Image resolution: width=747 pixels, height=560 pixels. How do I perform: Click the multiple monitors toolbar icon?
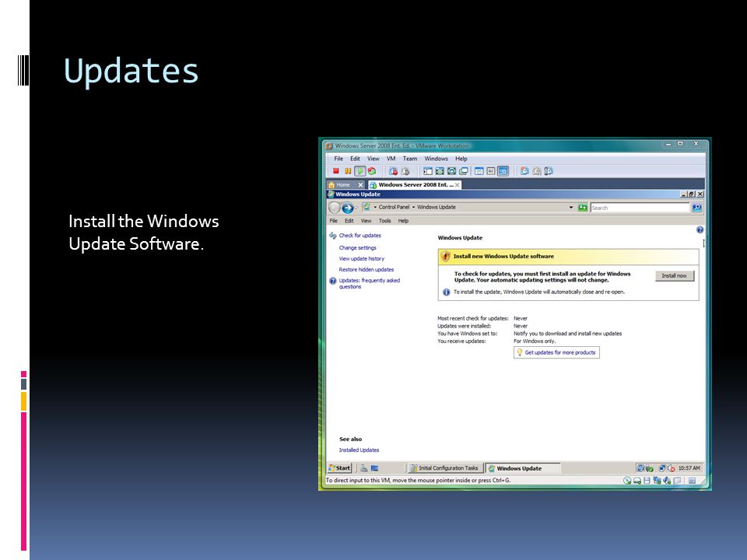click(464, 171)
